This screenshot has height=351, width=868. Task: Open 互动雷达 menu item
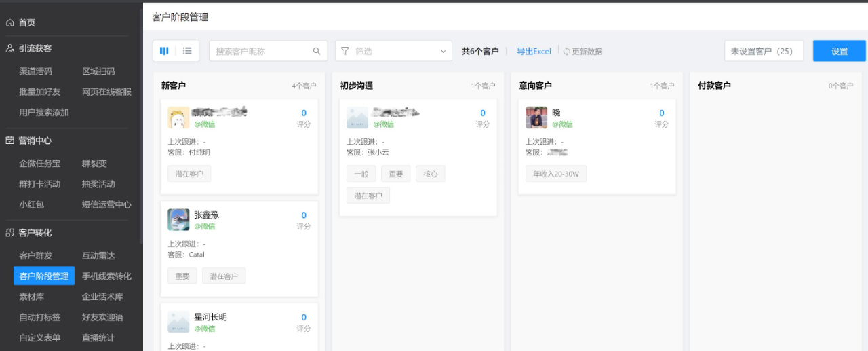98,256
